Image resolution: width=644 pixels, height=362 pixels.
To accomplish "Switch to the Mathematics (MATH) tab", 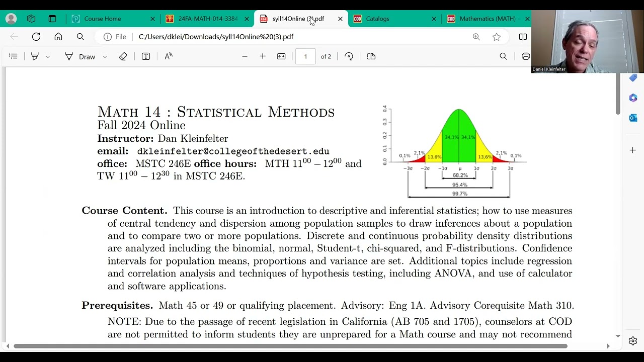I will pyautogui.click(x=487, y=19).
